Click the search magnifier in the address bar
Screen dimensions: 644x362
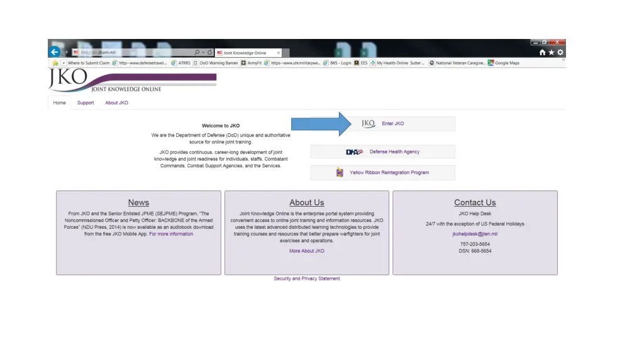pos(197,53)
